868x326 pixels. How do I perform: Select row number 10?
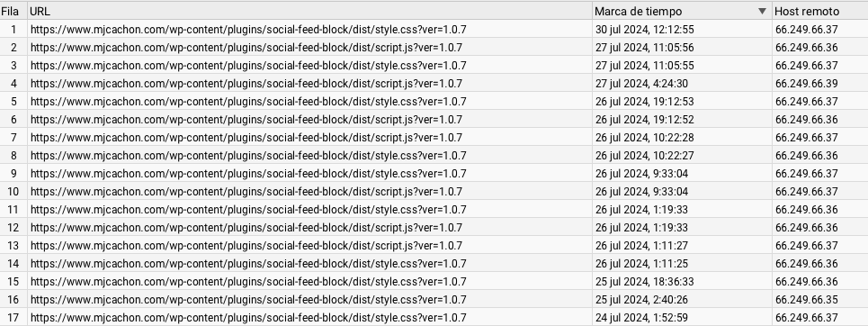13,192
